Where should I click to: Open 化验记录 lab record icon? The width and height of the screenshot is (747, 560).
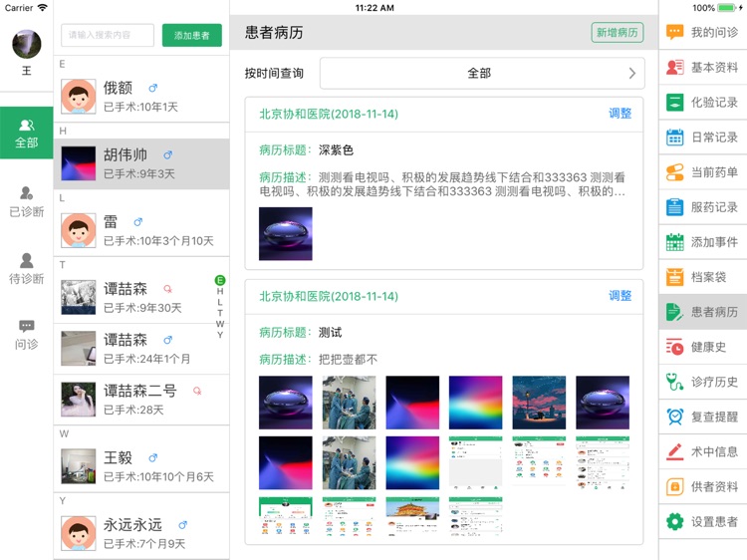click(674, 102)
